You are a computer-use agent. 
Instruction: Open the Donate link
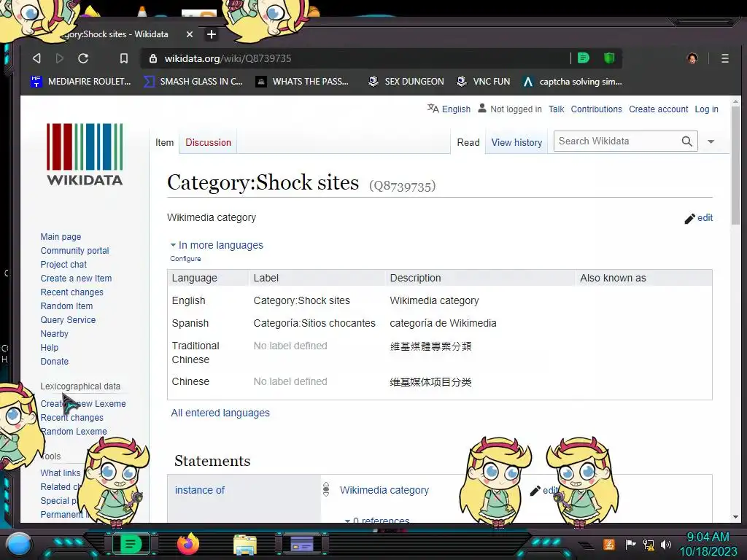click(54, 361)
